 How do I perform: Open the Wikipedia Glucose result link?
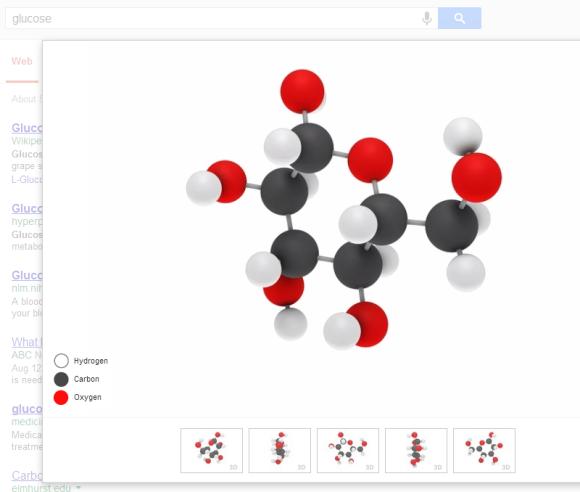point(27,128)
